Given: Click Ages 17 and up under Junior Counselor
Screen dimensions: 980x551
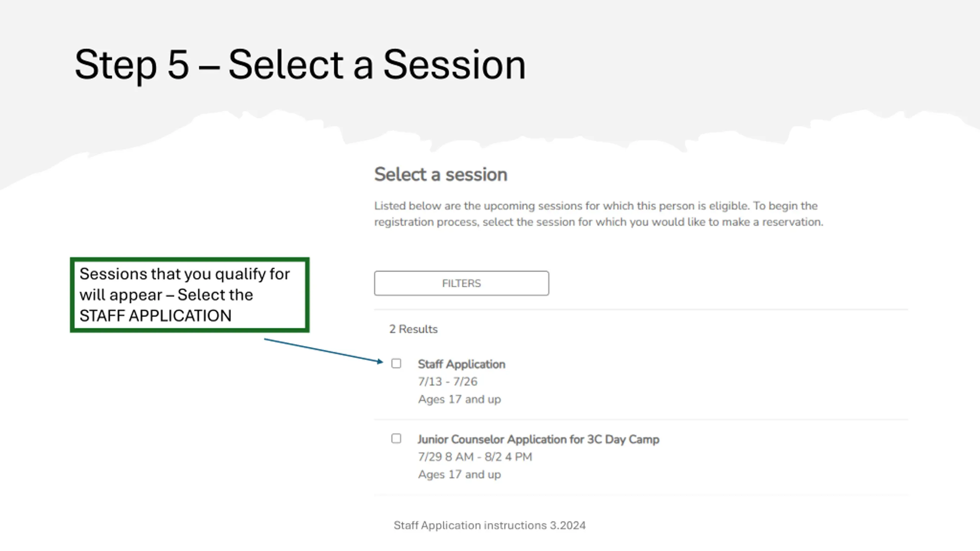Looking at the screenshot, I should tap(459, 474).
